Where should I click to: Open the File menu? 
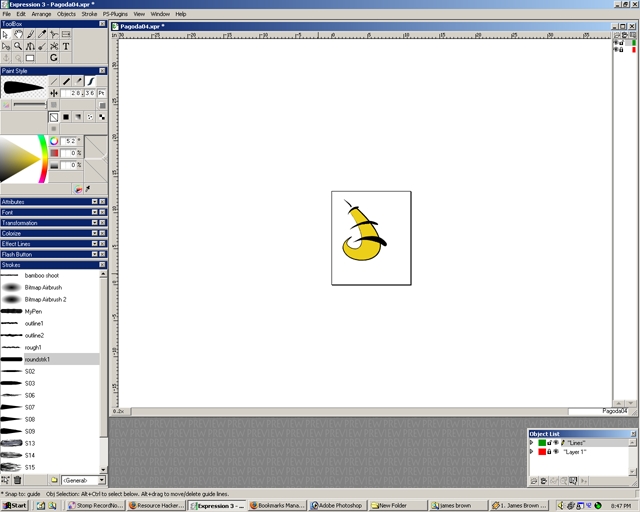7,14
